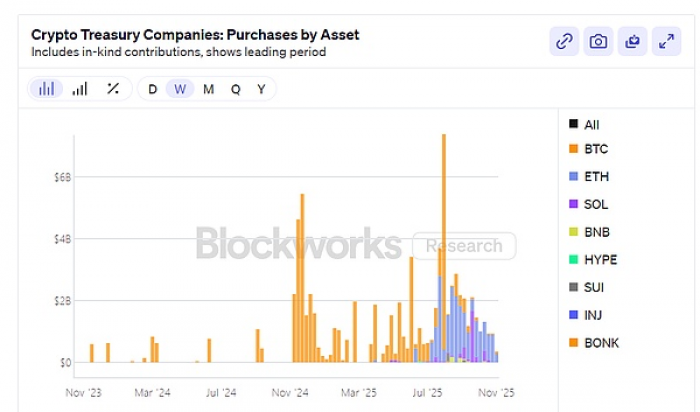Take a chart screenshot with camera icon
Image resolution: width=700 pixels, height=412 pixels.
click(x=598, y=41)
